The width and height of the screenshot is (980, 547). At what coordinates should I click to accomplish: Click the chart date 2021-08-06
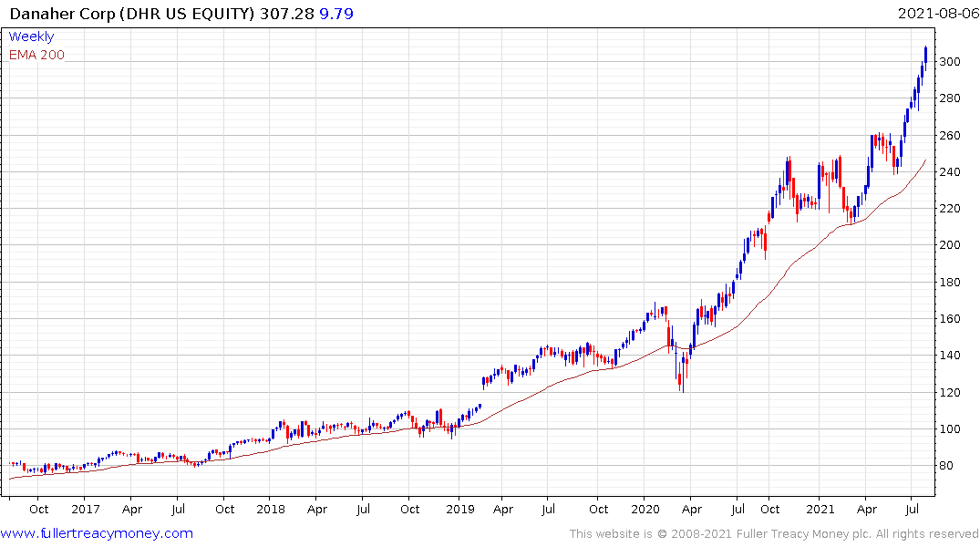pyautogui.click(x=938, y=14)
